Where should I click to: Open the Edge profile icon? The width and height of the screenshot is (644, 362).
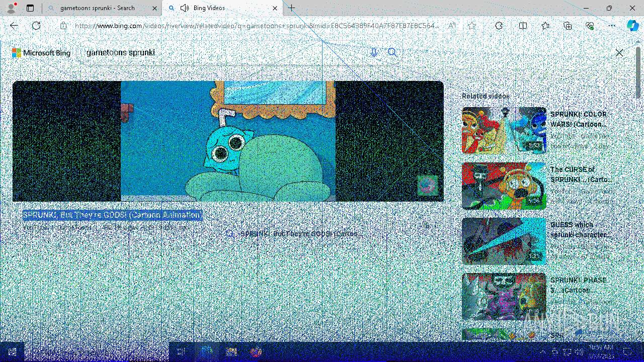(11, 8)
